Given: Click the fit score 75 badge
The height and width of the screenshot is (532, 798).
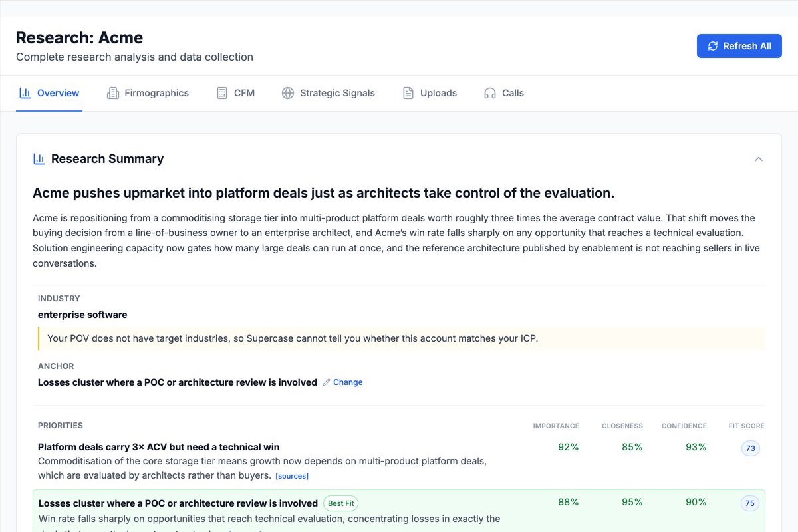Looking at the screenshot, I should pyautogui.click(x=750, y=503).
